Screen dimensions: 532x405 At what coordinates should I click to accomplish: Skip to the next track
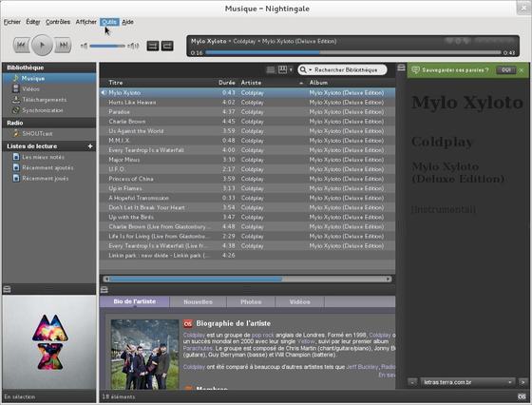[x=63, y=45]
